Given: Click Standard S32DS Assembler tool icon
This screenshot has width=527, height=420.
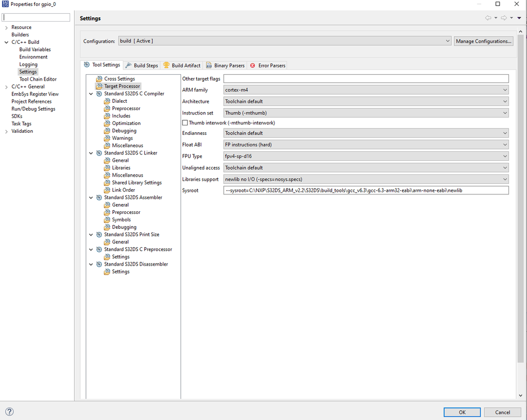Looking at the screenshot, I should point(99,198).
